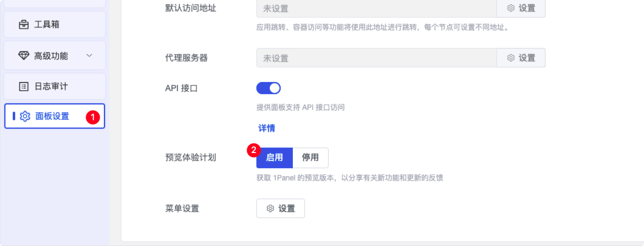Select 启用 for 预览体验计划
The width and height of the screenshot is (644, 246).
pos(275,158)
